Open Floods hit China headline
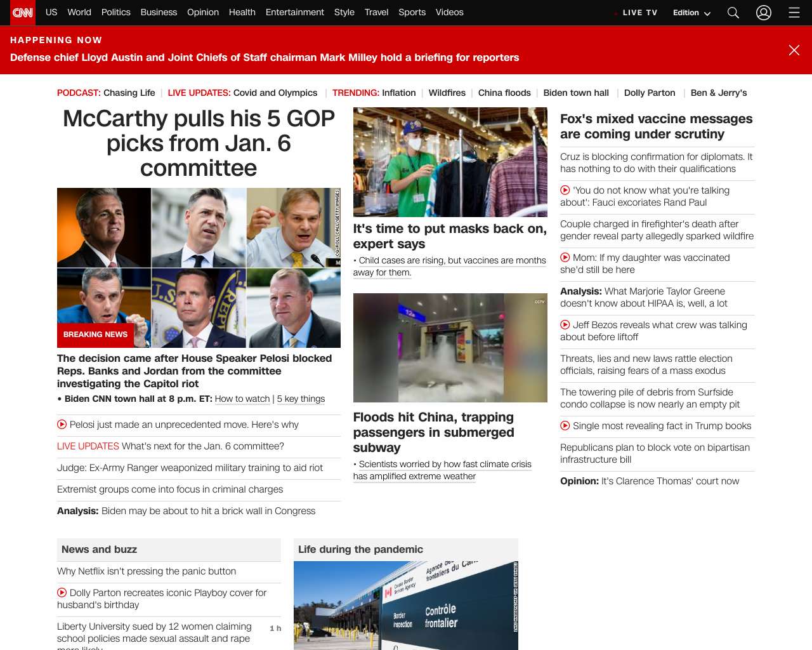 pyautogui.click(x=434, y=432)
